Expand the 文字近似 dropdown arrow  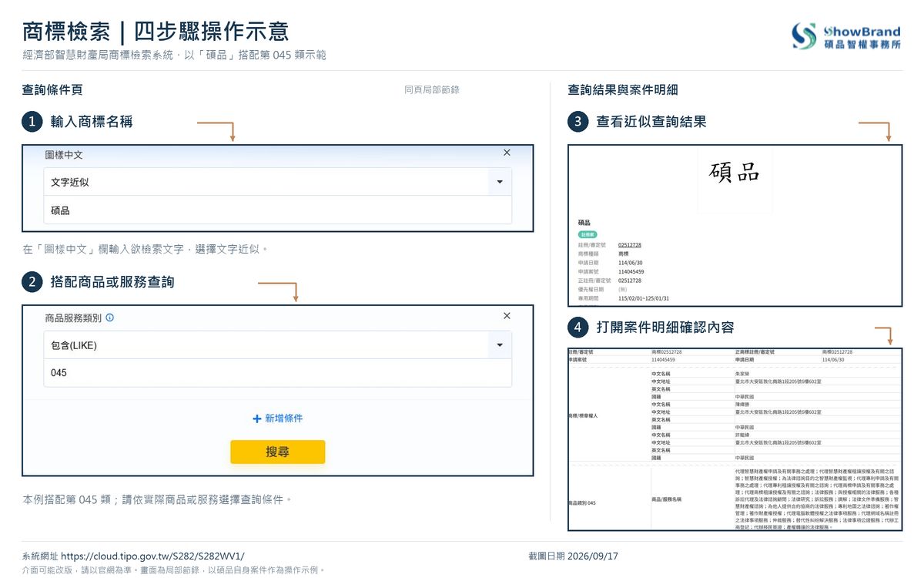point(500,182)
